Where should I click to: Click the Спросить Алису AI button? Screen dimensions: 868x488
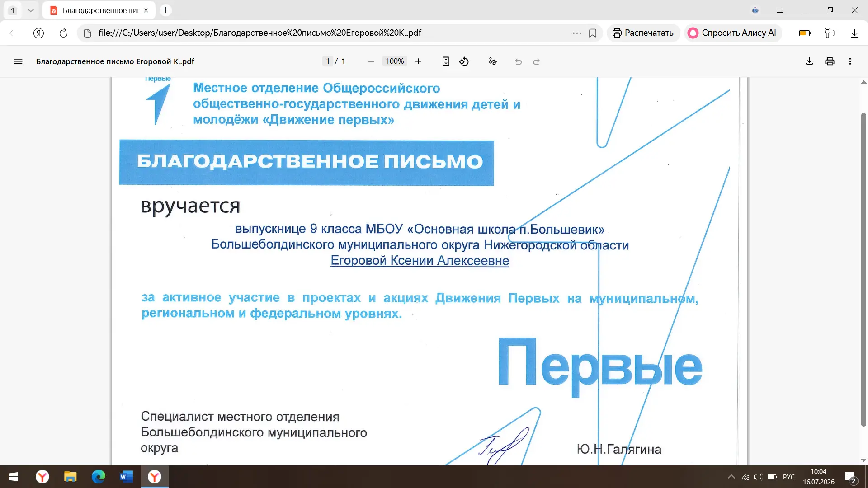pos(732,33)
